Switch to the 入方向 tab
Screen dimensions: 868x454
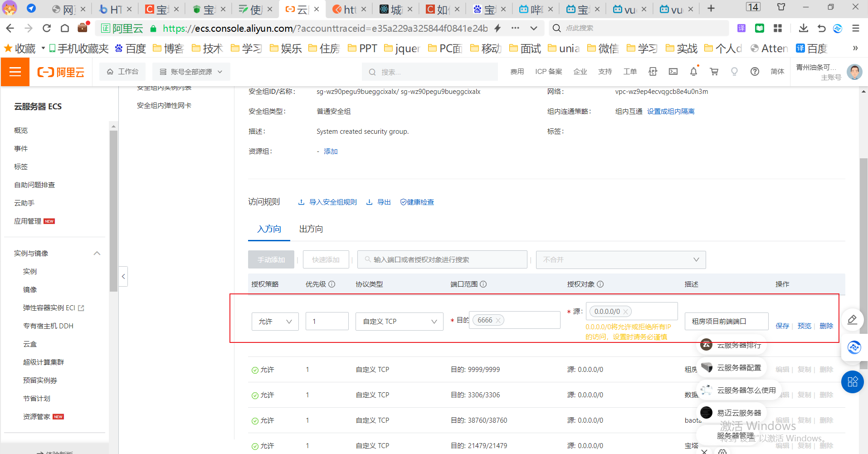pos(269,229)
